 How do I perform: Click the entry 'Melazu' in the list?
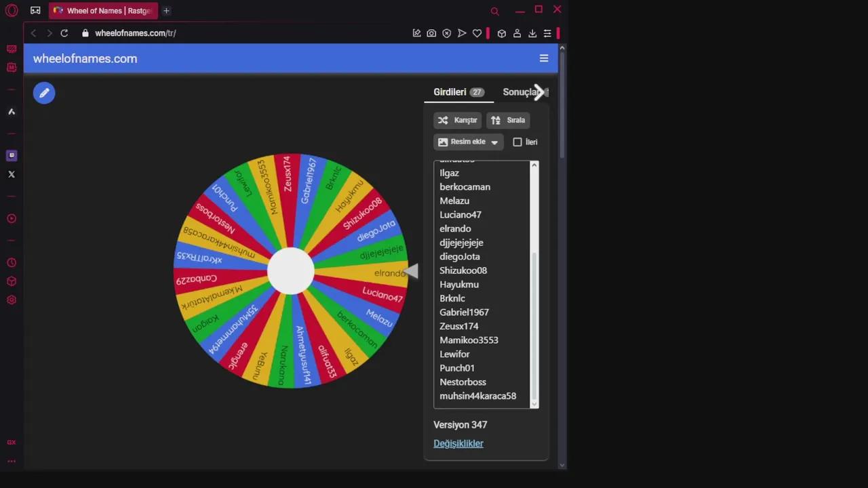[x=454, y=201]
